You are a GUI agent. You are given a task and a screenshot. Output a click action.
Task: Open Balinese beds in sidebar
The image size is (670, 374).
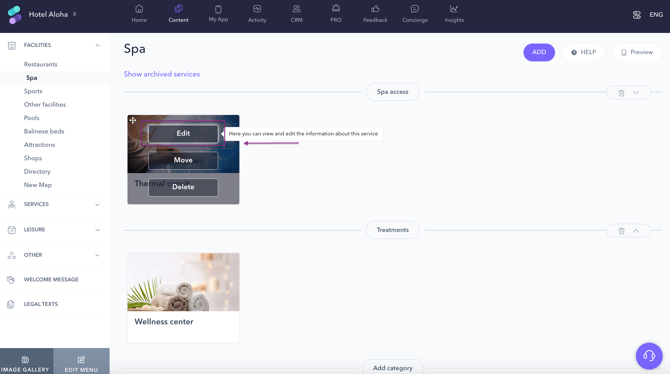click(x=44, y=131)
